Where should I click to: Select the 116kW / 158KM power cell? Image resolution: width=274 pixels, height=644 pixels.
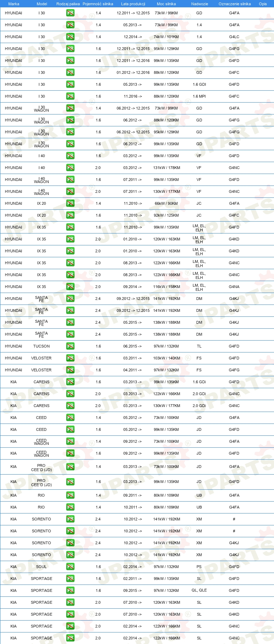pos(166,287)
